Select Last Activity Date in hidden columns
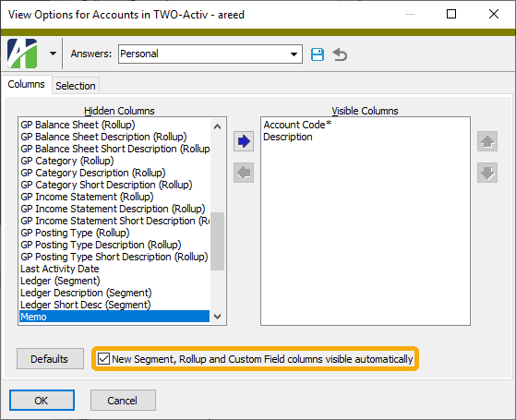The width and height of the screenshot is (516, 420). pyautogui.click(x=60, y=269)
